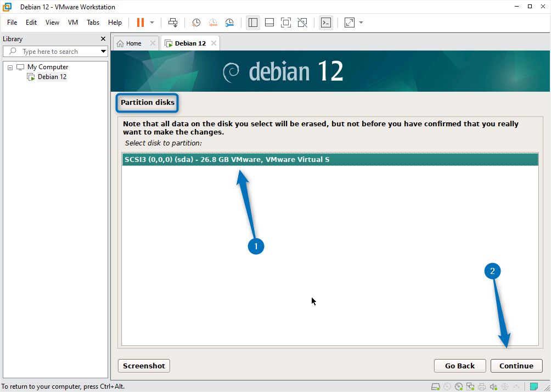Click the Continue button in the installer
551x392 pixels.
tap(516, 366)
